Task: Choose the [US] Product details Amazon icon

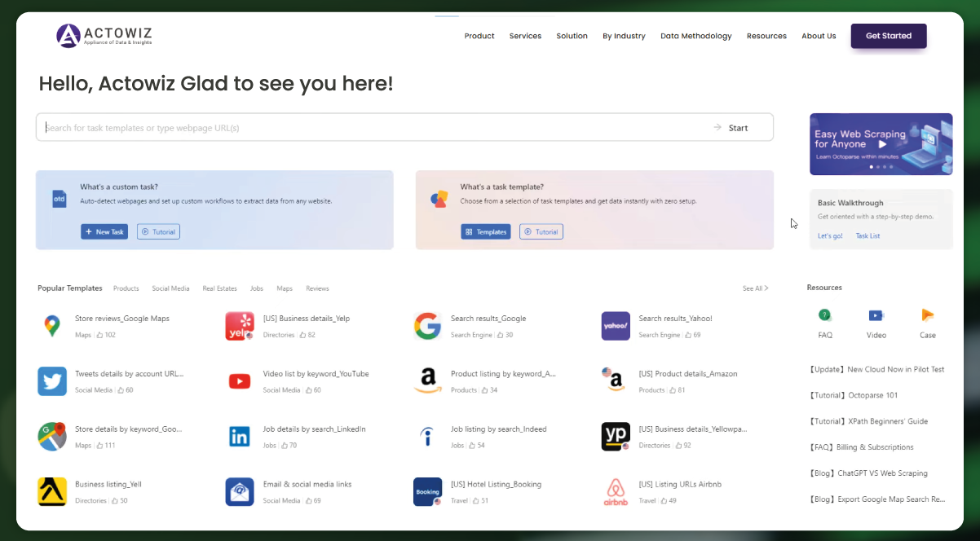Action: pyautogui.click(x=616, y=381)
